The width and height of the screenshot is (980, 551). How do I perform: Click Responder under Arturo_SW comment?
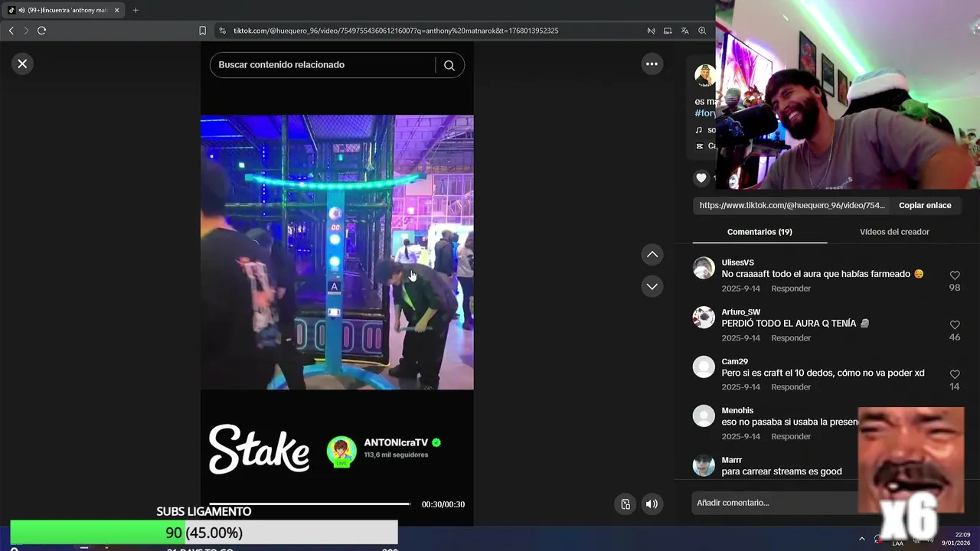[x=791, y=338]
